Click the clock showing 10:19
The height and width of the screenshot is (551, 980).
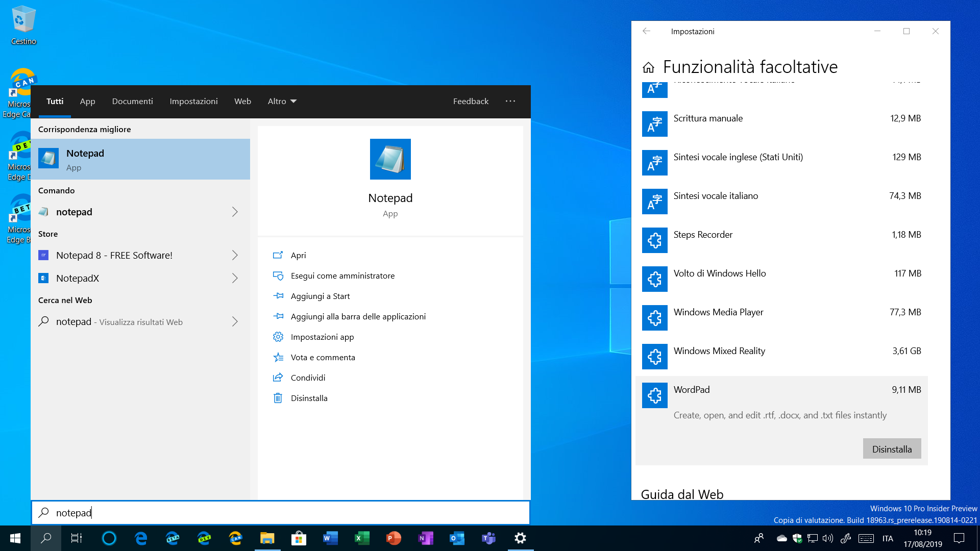coord(923,538)
